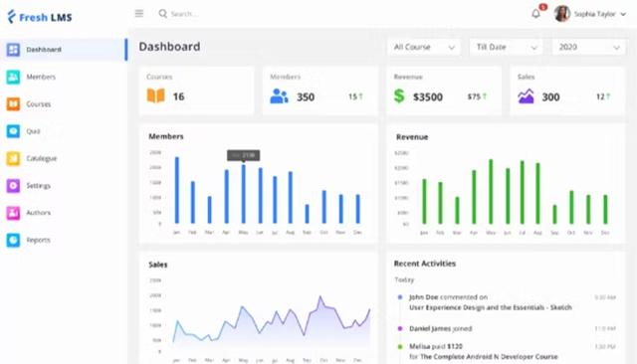This screenshot has width=637, height=364.
Task: Open the Quiz menu label
Action: point(33,131)
